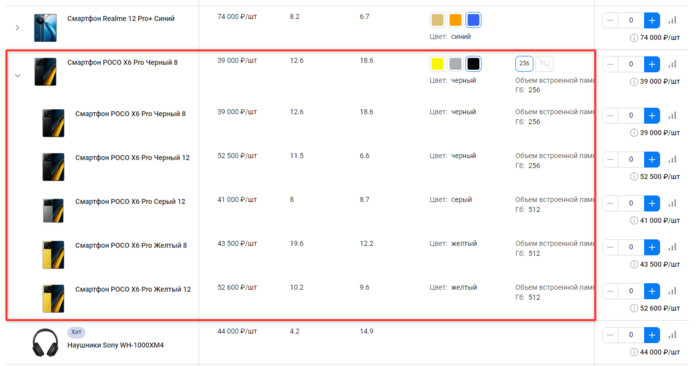Image resolution: width=697 pixels, height=366 pixels.
Task: Decrease quantity of Realme 12 Pro+
Action: click(x=610, y=20)
